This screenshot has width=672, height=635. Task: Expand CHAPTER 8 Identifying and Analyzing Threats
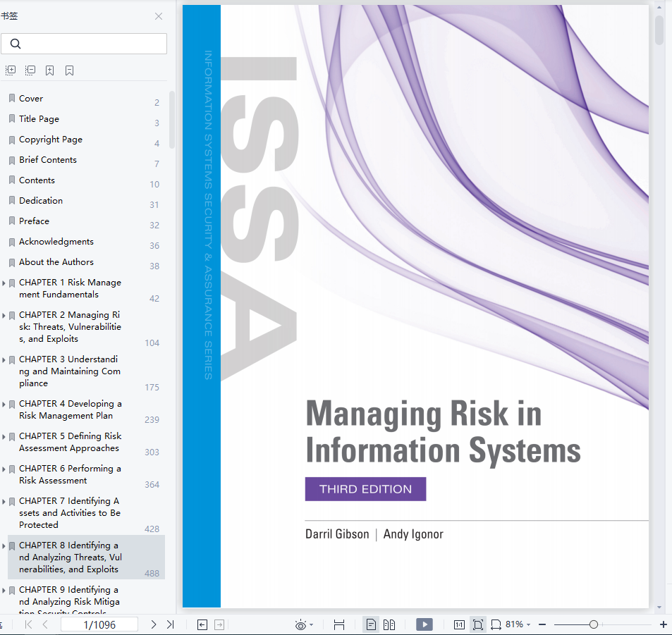[4, 546]
